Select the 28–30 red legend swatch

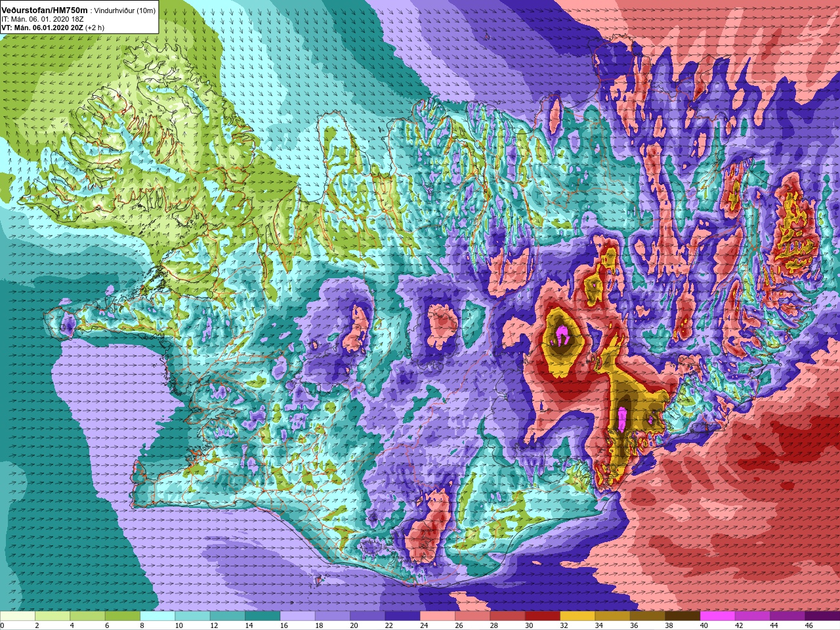pyautogui.click(x=507, y=616)
